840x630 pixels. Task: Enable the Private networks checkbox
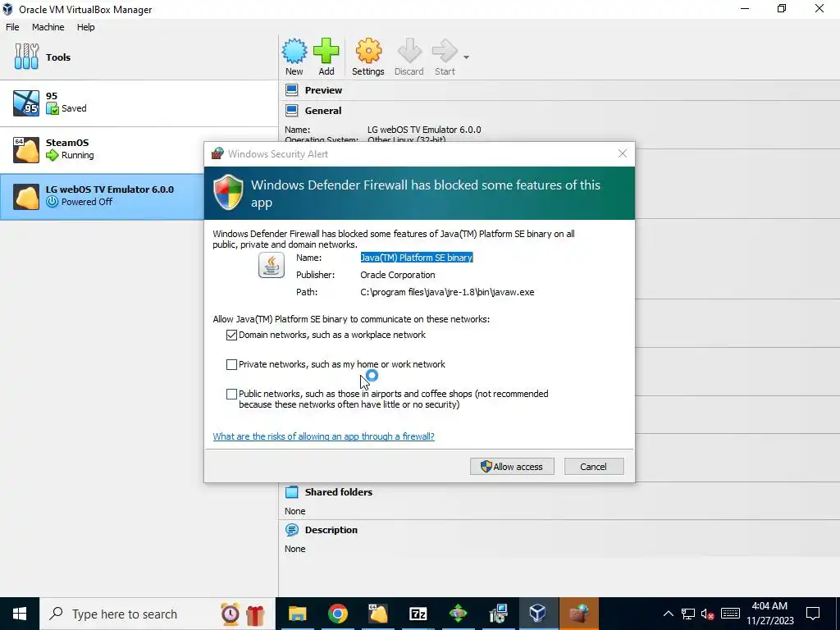pos(231,364)
